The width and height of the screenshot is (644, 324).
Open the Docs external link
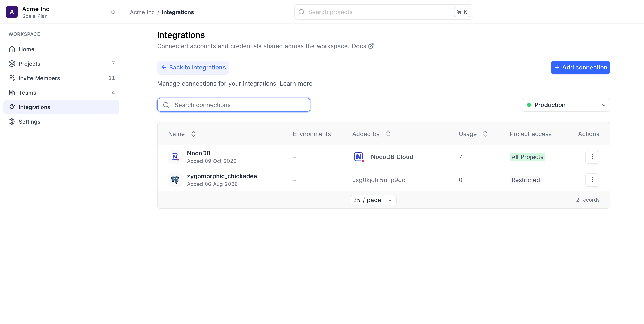click(362, 46)
